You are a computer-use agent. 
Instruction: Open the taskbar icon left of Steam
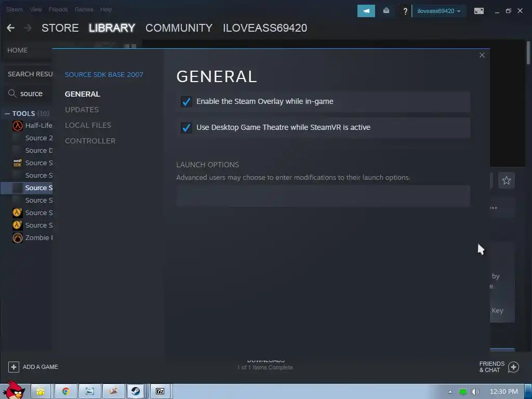(113, 391)
